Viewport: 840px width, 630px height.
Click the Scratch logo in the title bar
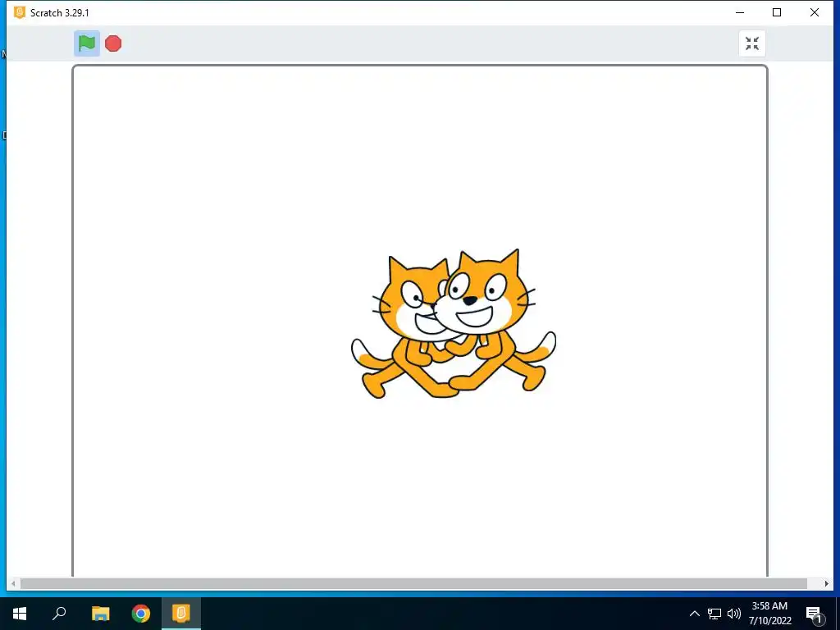click(20, 12)
